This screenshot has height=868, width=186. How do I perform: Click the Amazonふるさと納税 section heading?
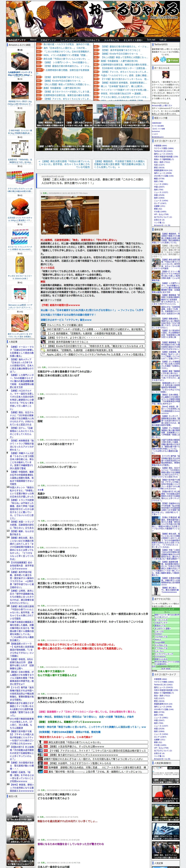point(20,45)
